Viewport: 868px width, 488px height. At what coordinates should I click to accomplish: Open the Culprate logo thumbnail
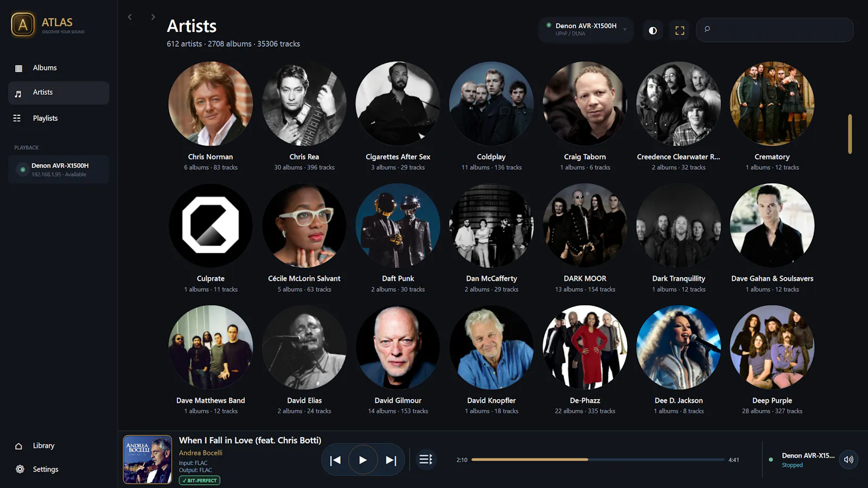(x=210, y=226)
